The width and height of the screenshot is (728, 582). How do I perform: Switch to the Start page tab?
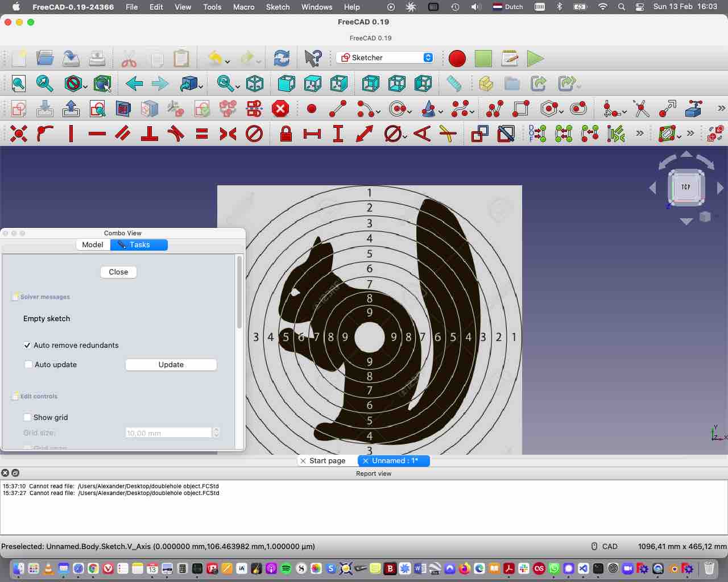(328, 461)
